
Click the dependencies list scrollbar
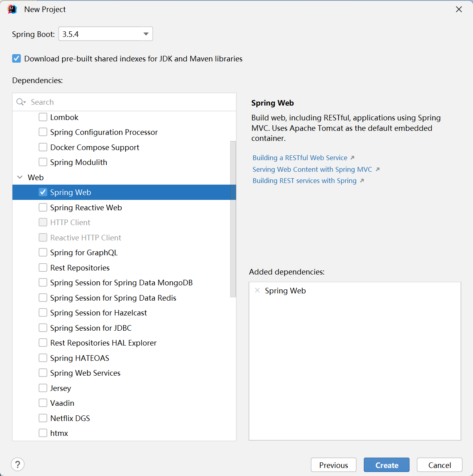point(233,219)
